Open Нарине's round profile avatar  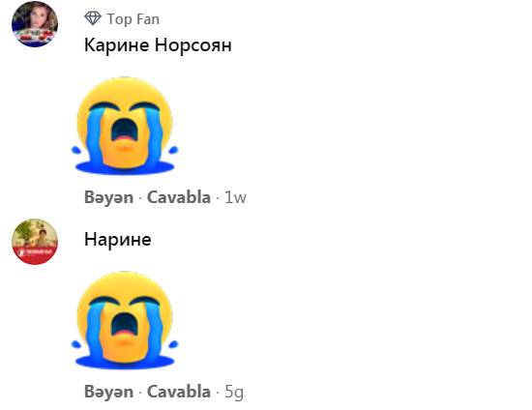pos(35,242)
